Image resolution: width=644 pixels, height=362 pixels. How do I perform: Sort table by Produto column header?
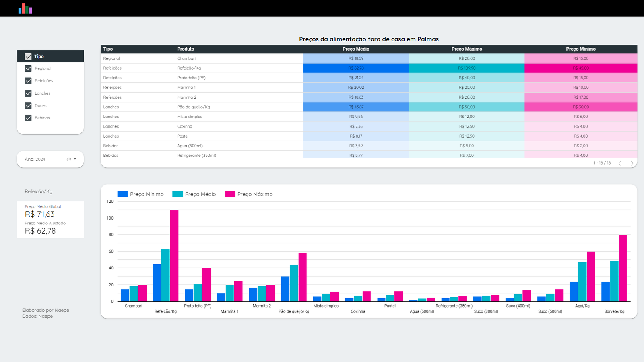[186, 49]
